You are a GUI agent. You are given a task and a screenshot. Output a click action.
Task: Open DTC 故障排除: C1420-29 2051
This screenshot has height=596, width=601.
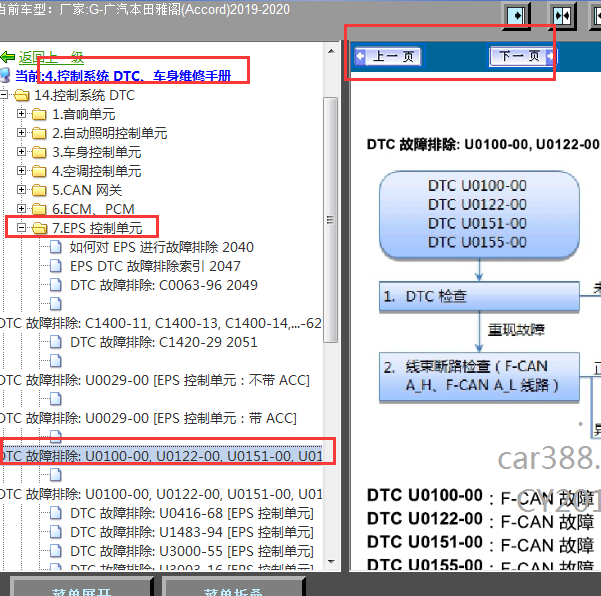pos(164,342)
